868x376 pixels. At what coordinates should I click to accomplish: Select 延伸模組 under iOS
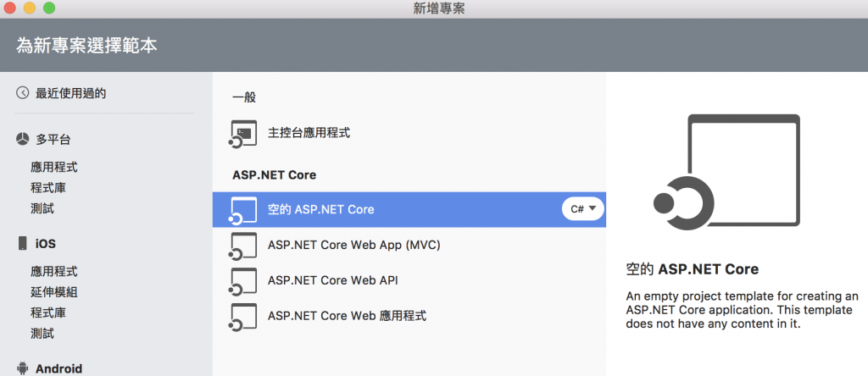[54, 292]
